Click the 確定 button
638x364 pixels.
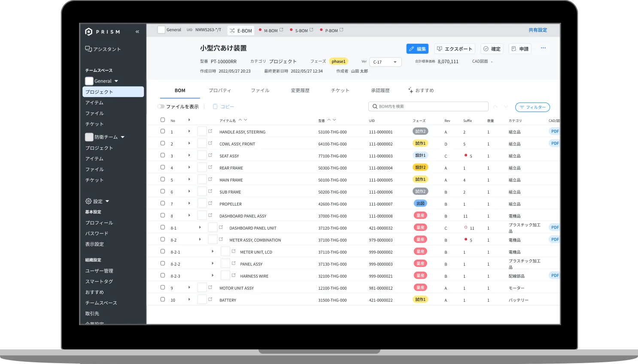pyautogui.click(x=492, y=49)
